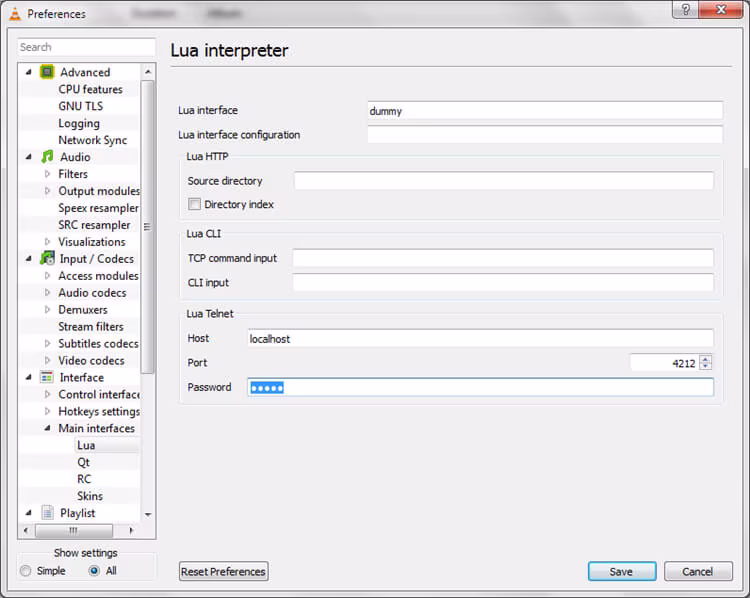Select CPU features in the tree
Viewport: 750px width, 598px height.
(x=90, y=89)
